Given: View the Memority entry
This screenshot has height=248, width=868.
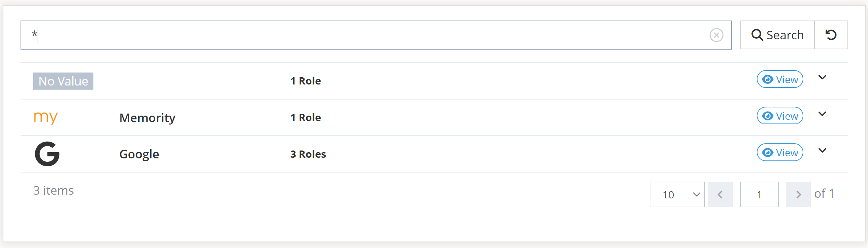Looking at the screenshot, I should click(780, 116).
